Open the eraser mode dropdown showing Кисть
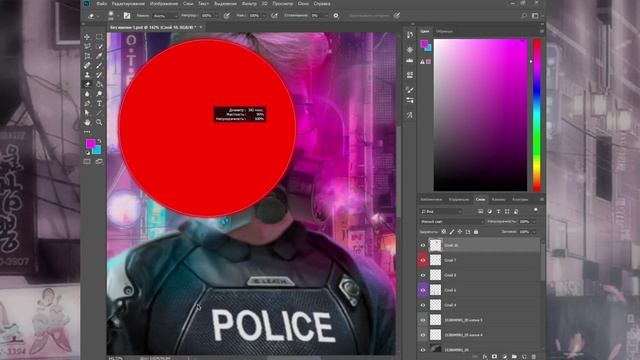 [x=165, y=16]
